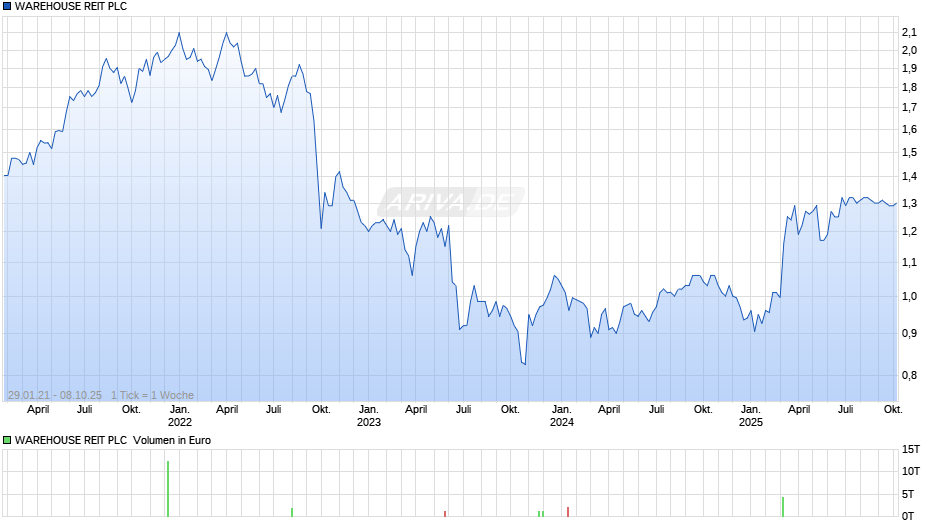Click the '1,1' price axis label
This screenshot has height=526, width=940.
tap(909, 262)
